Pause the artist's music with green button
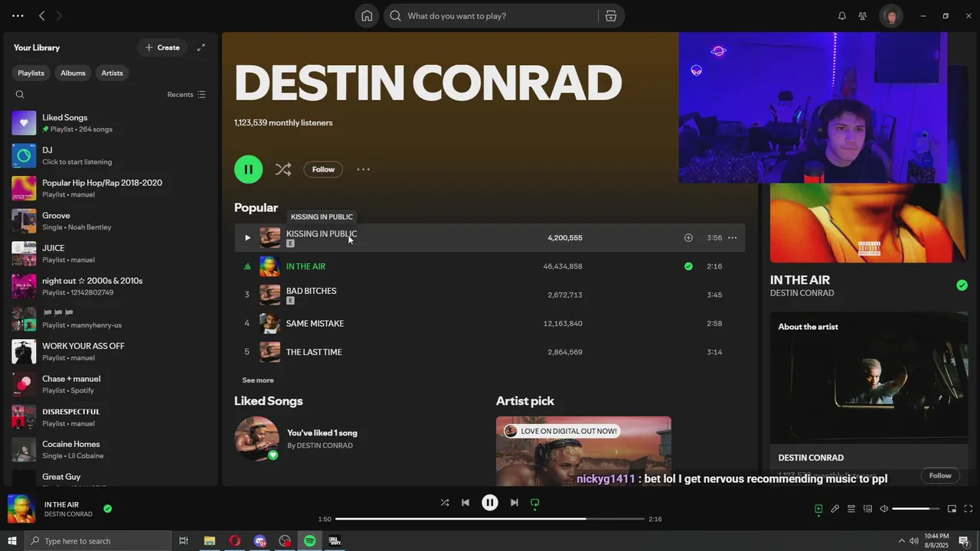Screen dimensions: 980x551 (248, 169)
